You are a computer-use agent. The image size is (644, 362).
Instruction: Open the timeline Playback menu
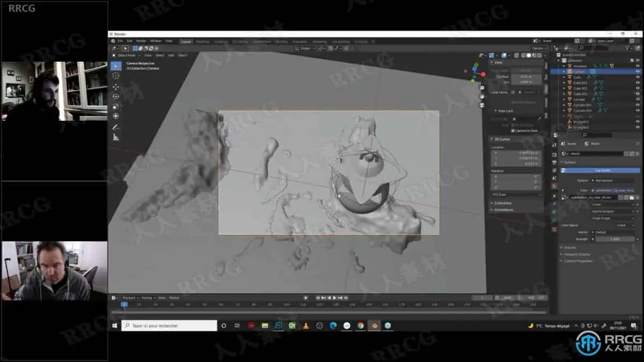tap(129, 298)
